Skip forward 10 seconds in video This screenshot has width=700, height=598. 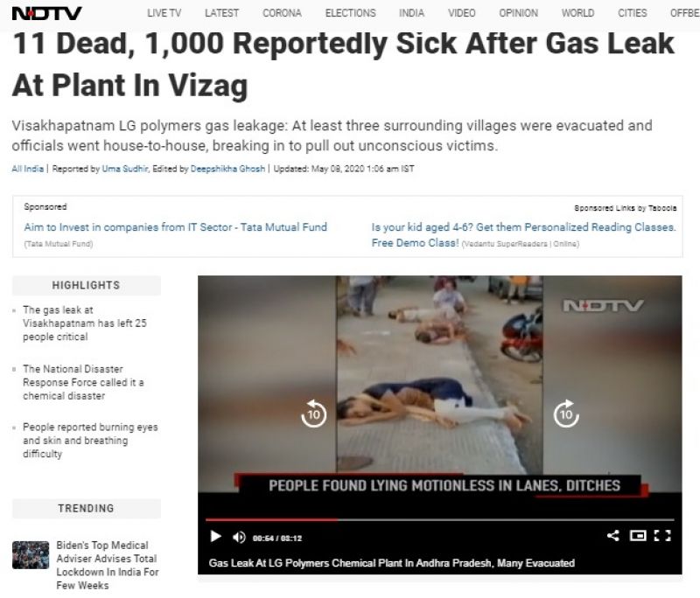[x=566, y=414]
